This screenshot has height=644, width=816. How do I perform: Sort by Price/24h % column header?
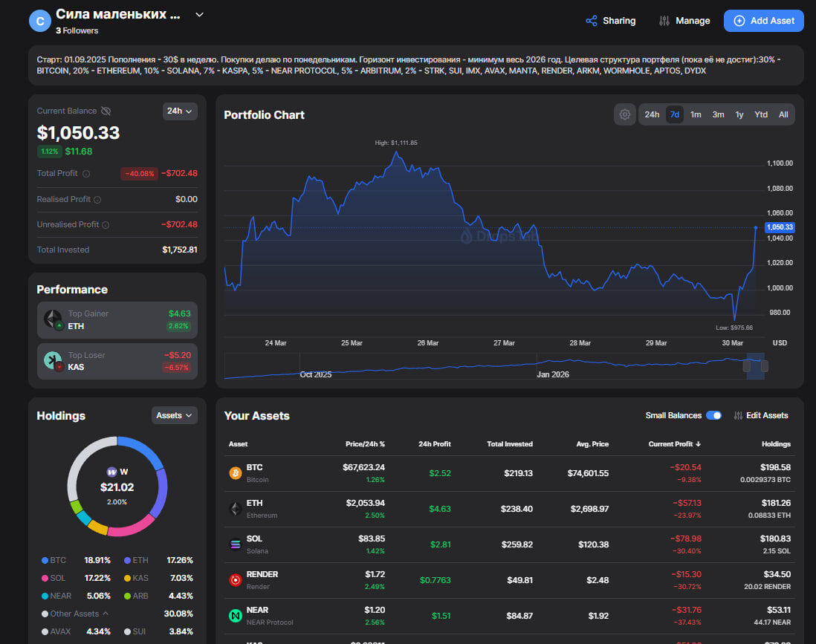tap(365, 443)
